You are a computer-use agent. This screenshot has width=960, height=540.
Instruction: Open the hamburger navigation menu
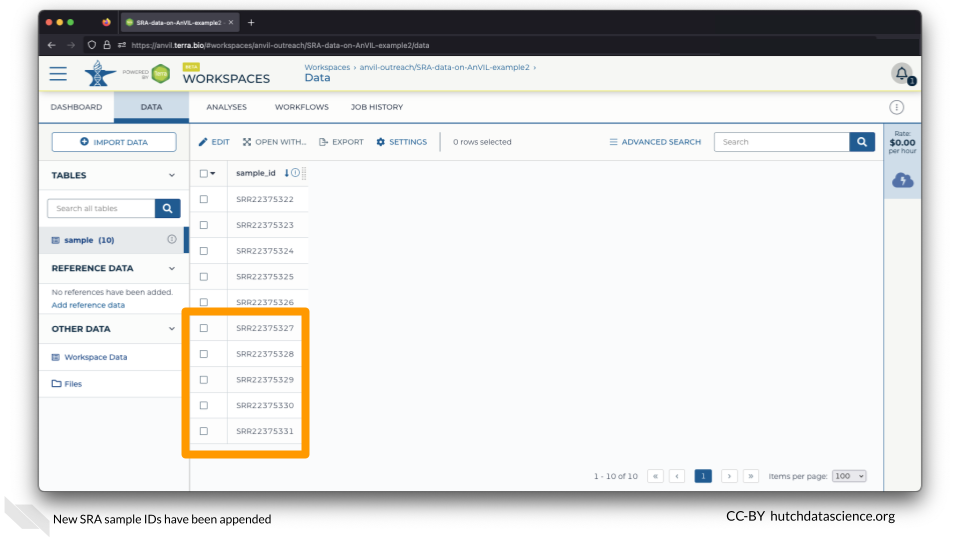pos(58,74)
